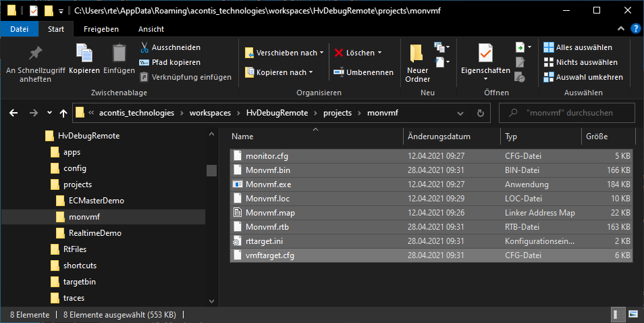This screenshot has width=644, height=323.
Task: Open recent locations dropdown arrow
Action: tap(49, 113)
